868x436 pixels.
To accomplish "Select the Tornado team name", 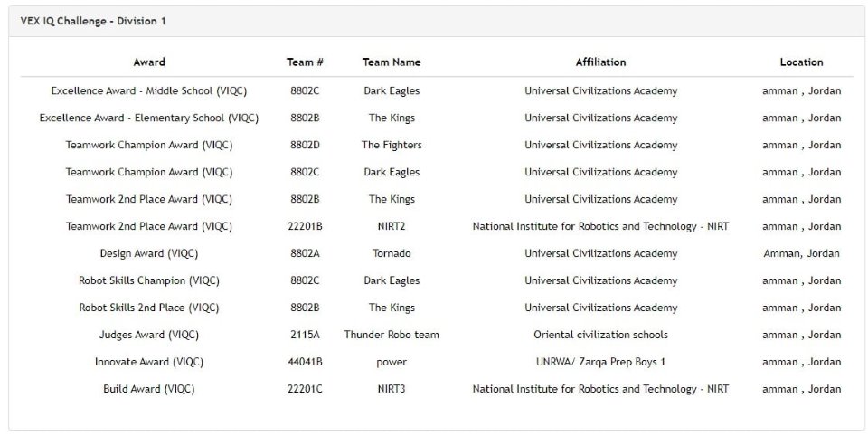I will [392, 254].
